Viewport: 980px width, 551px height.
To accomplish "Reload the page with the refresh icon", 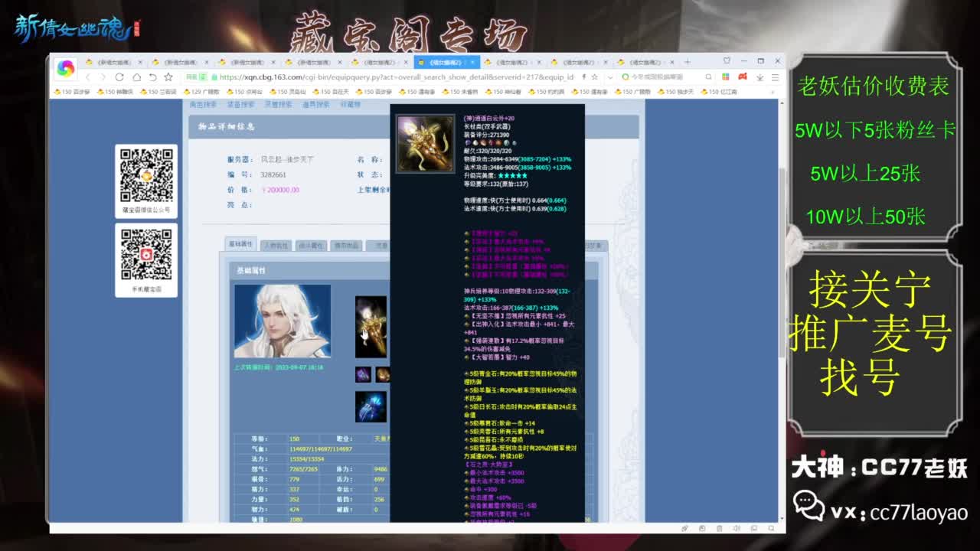I will pyautogui.click(x=119, y=77).
